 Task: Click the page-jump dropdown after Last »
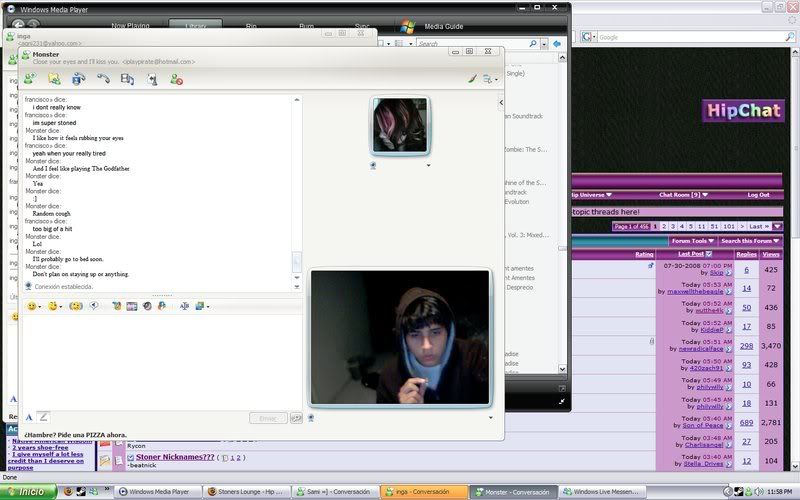point(777,226)
